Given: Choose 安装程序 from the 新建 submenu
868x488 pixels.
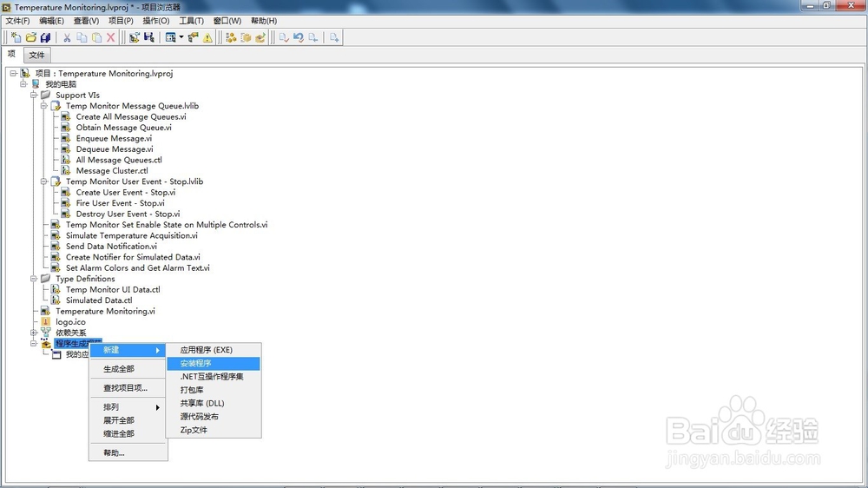Looking at the screenshot, I should 214,363.
